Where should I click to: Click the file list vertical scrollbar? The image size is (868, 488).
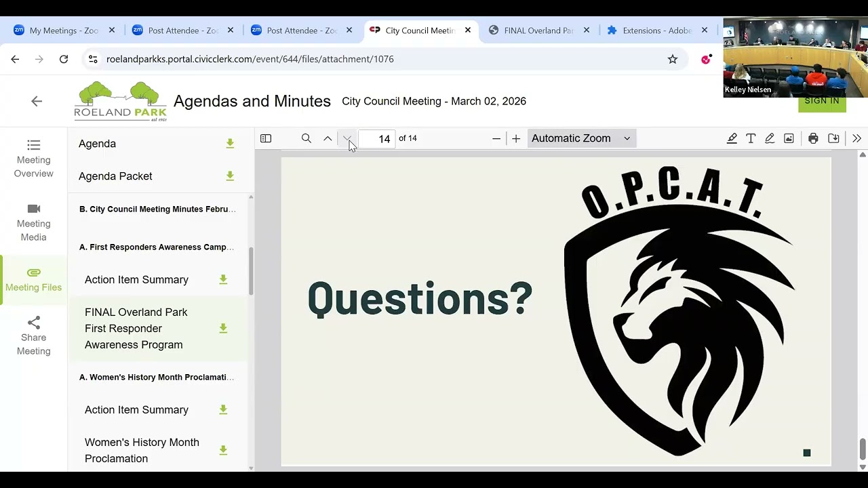pos(251,271)
